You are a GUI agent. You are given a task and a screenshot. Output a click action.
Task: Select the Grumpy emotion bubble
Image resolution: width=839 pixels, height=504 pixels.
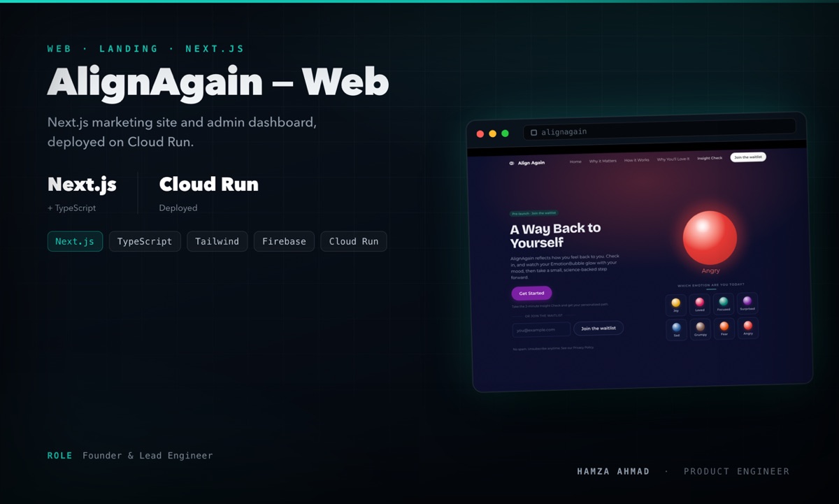click(x=701, y=329)
